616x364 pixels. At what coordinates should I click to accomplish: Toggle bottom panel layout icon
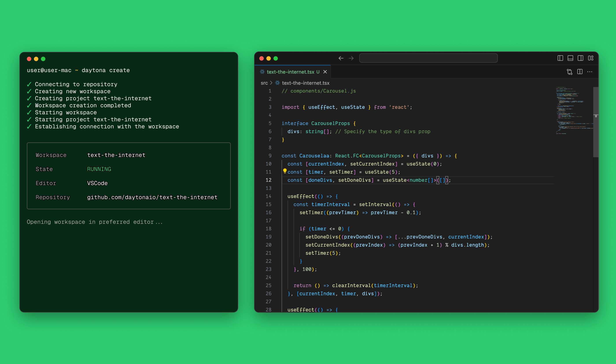(x=570, y=58)
